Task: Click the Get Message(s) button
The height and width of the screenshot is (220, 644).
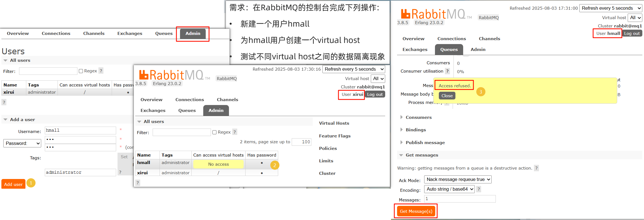Action: pyautogui.click(x=416, y=211)
